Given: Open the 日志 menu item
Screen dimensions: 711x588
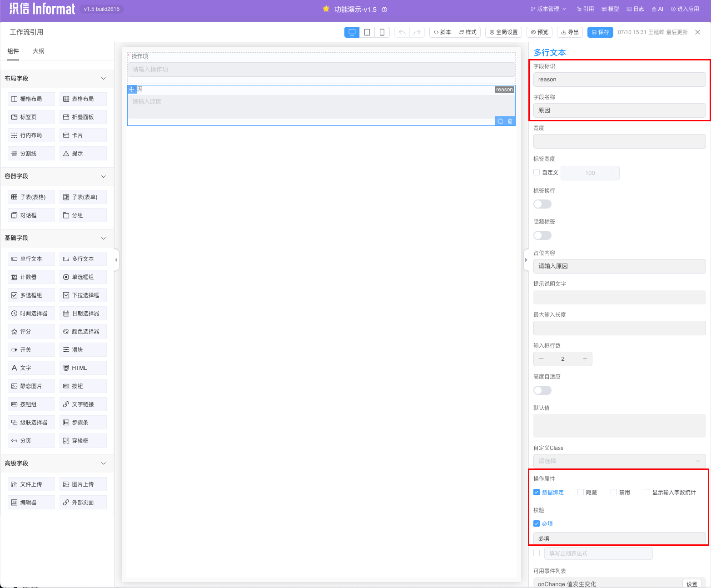Looking at the screenshot, I should [x=635, y=9].
